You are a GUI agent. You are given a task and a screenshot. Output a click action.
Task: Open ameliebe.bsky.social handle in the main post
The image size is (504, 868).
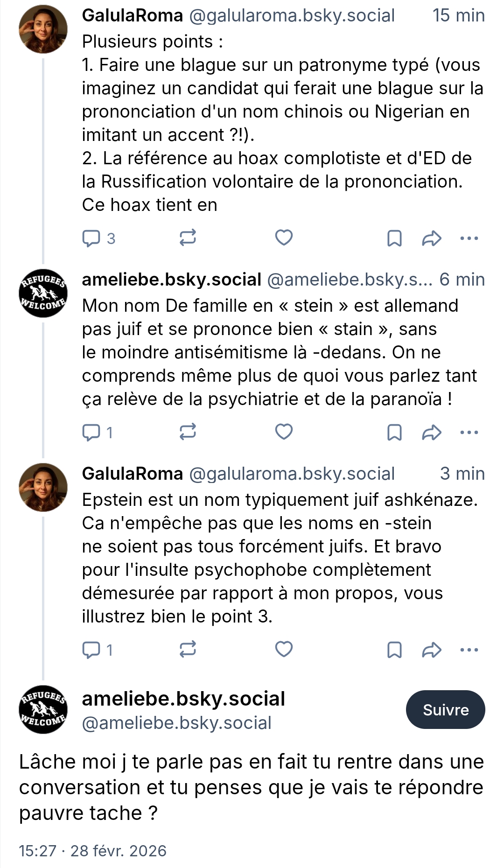pyautogui.click(x=176, y=723)
